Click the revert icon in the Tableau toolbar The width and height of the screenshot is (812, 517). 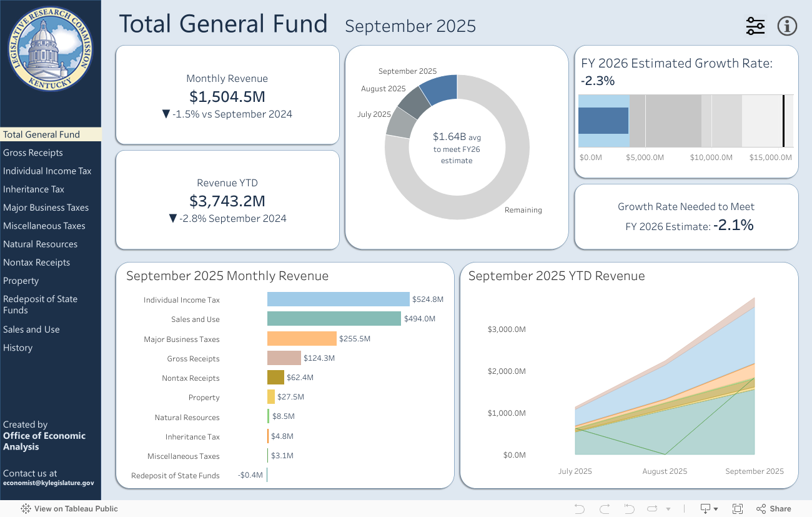point(629,509)
